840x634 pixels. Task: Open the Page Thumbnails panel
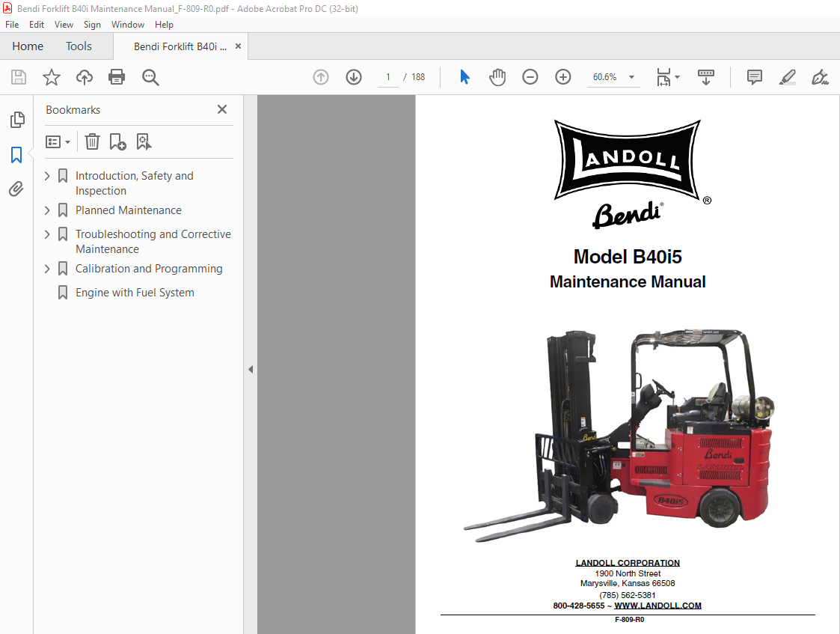17,120
